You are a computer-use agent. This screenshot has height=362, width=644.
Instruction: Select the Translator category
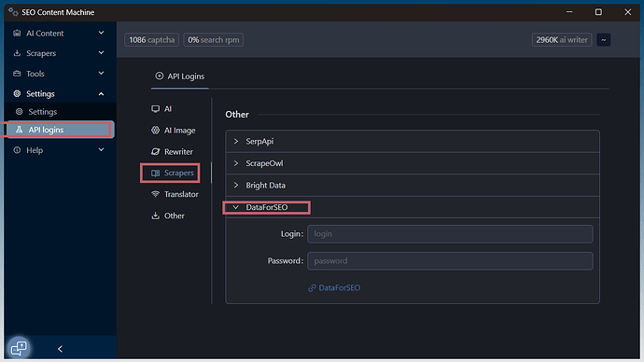pyautogui.click(x=175, y=194)
